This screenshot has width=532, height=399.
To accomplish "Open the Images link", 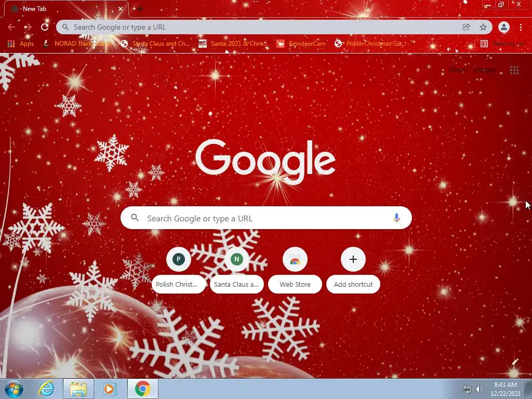I will (x=485, y=70).
